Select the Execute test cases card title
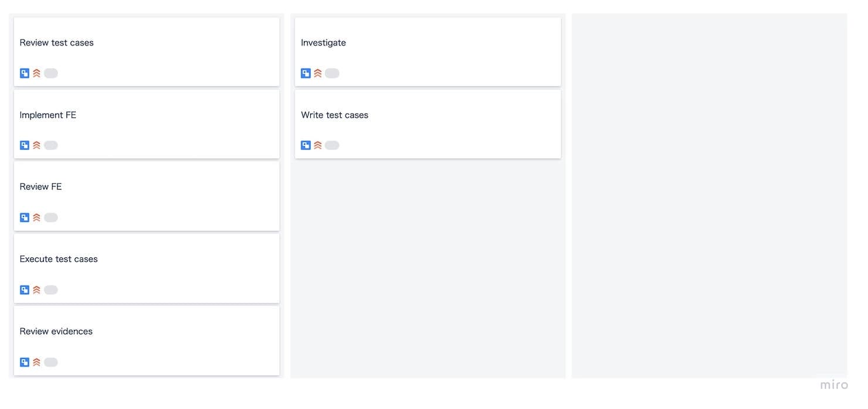868x409 pixels. pos(59,259)
